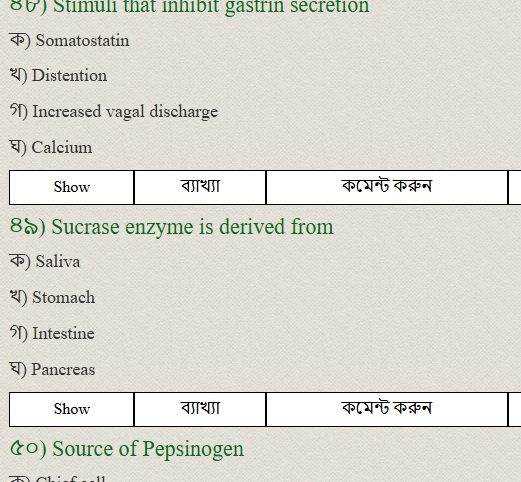Click the gastrin secretion question heading
Viewport: 521px width, 482px height.
tap(190, 7)
